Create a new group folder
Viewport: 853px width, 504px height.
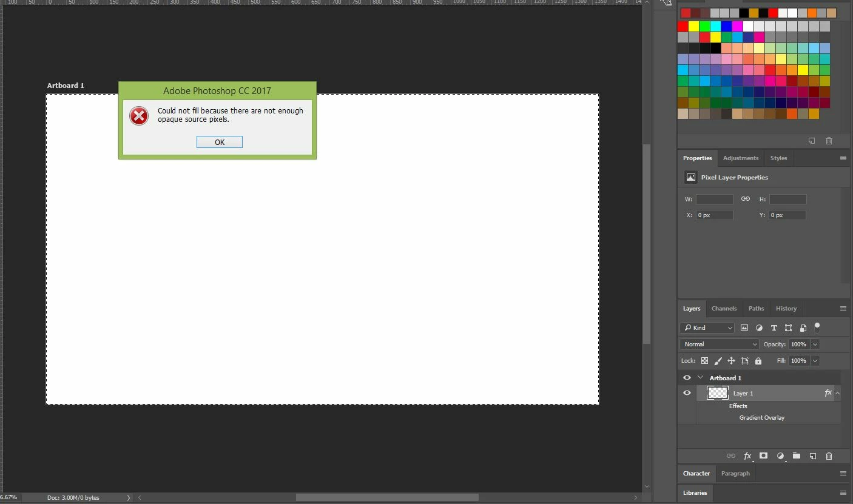pyautogui.click(x=797, y=456)
